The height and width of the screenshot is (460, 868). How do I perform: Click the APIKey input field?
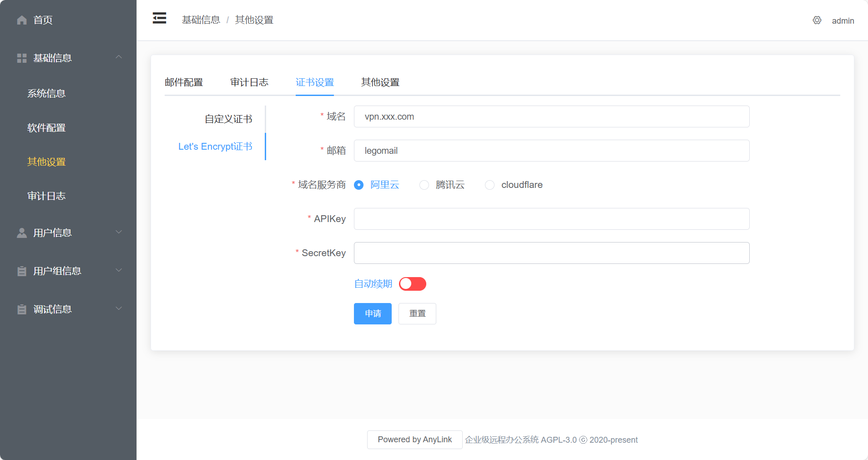click(x=551, y=219)
